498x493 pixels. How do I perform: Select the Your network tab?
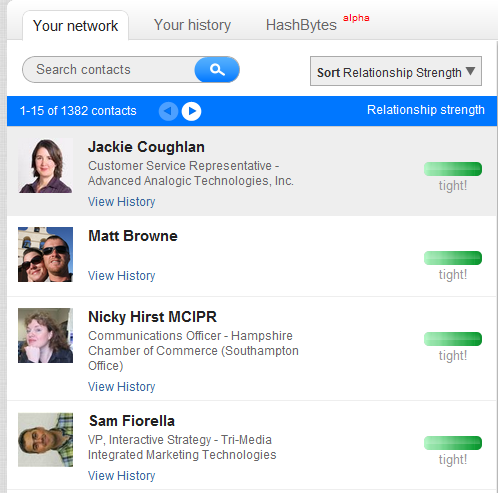pos(76,26)
